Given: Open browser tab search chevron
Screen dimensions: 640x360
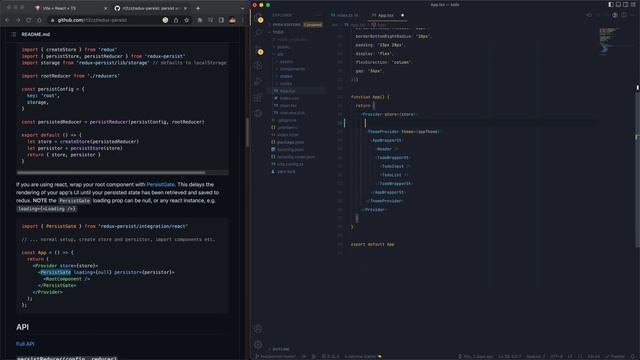Looking at the screenshot, I should pyautogui.click(x=242, y=8).
